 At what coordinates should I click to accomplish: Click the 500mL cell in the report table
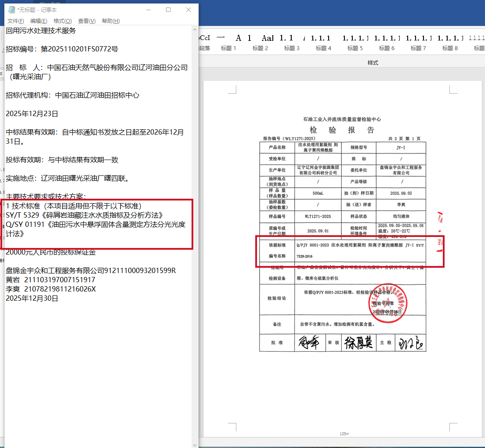(318, 193)
